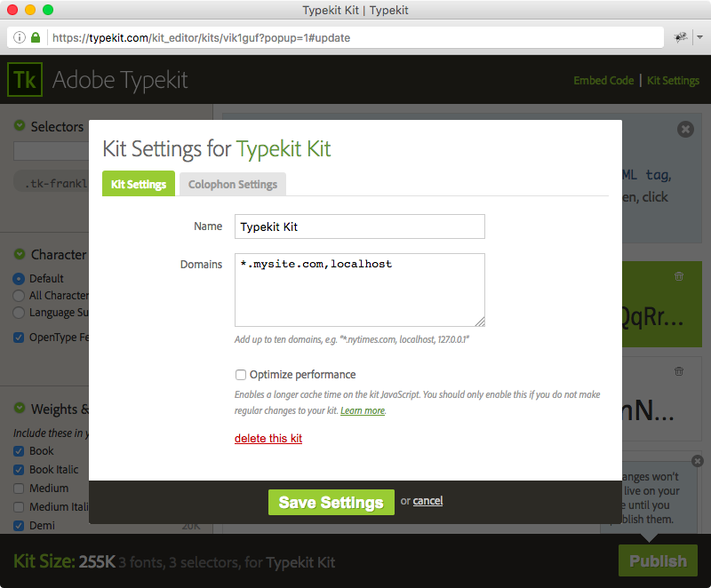Click the Domains text area
The width and height of the screenshot is (711, 588).
360,290
